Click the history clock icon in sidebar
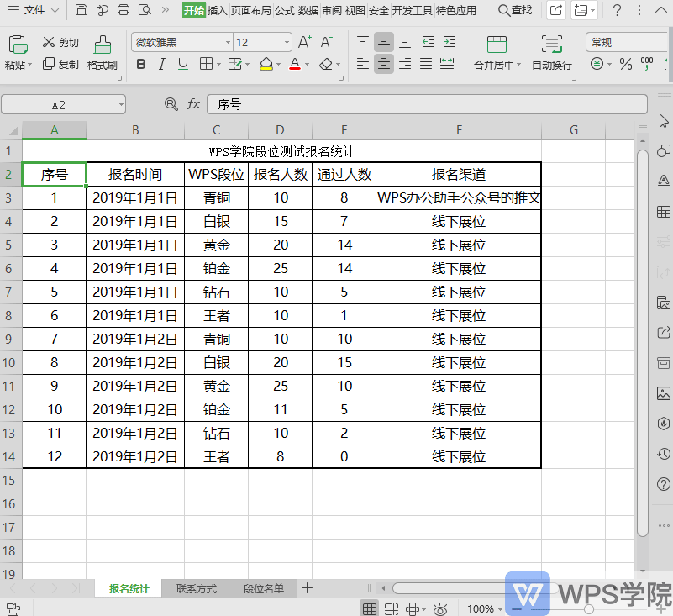Image resolution: width=673 pixels, height=616 pixels. point(664,454)
